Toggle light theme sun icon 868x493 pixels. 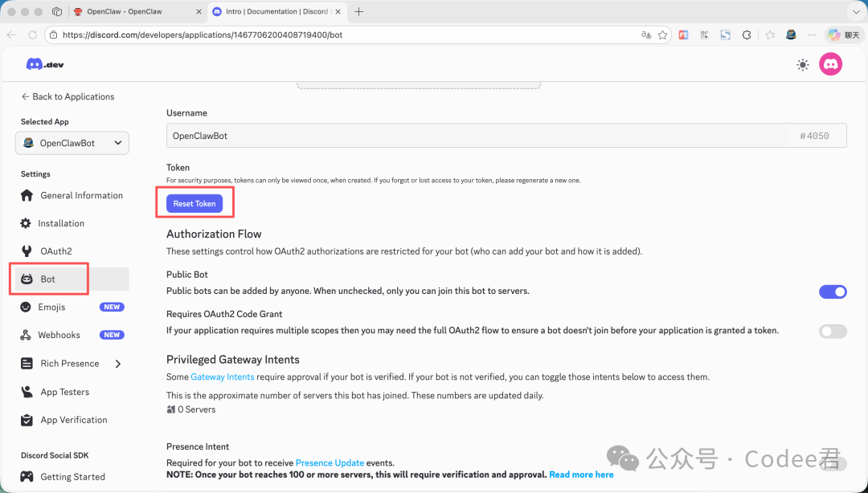tap(802, 65)
